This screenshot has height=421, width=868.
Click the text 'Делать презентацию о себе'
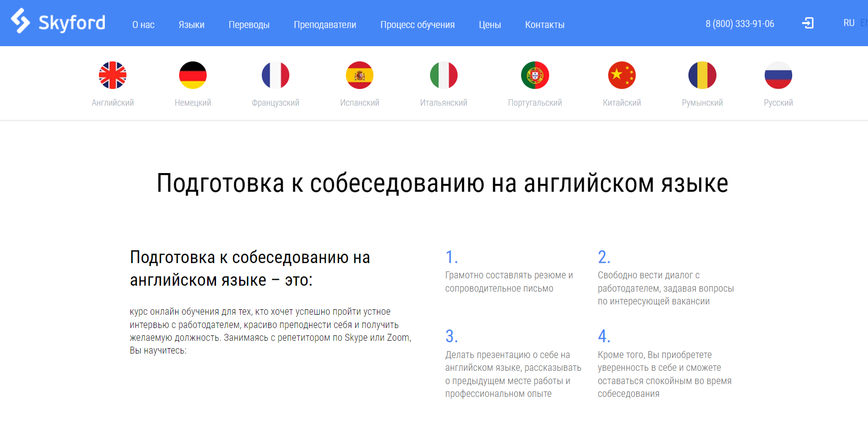(x=507, y=355)
